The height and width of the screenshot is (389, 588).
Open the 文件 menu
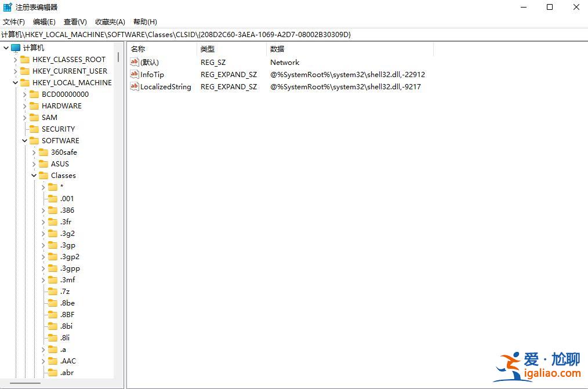coord(13,21)
